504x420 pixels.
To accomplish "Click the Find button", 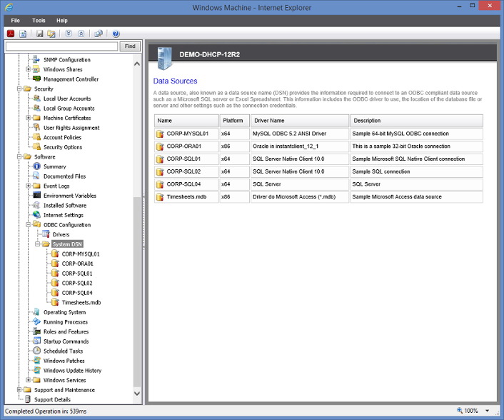I will click(x=130, y=46).
